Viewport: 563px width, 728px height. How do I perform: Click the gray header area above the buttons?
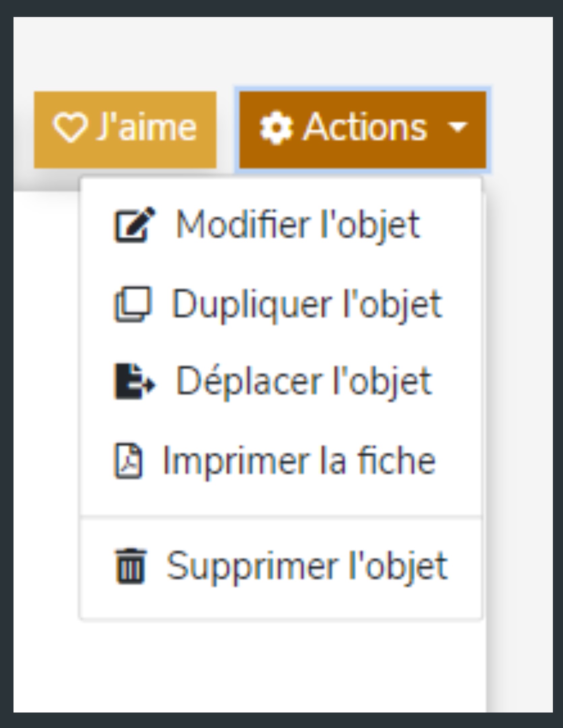click(283, 51)
